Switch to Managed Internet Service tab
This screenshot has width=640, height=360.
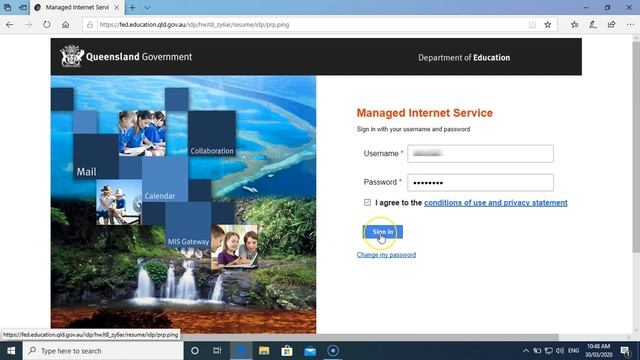76,7
